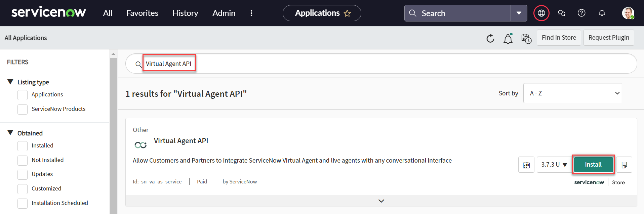Open the Sort by A - Z dropdown
The width and height of the screenshot is (644, 214).
coord(572,93)
